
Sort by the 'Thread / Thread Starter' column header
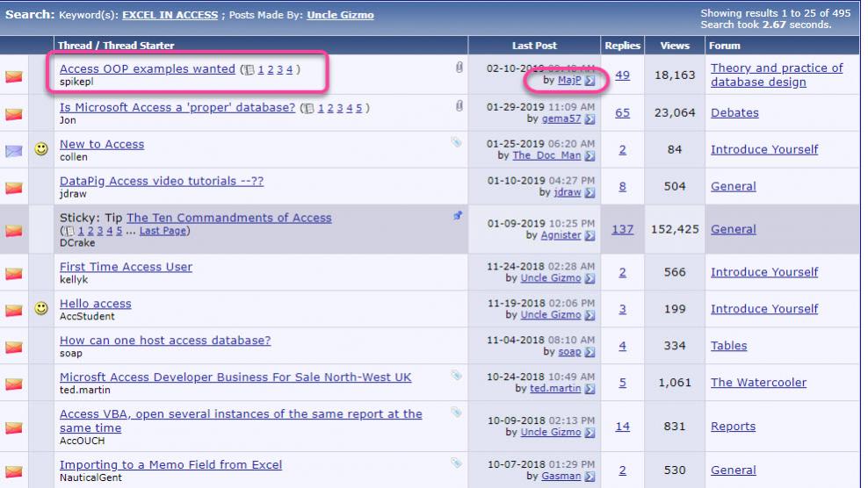[x=116, y=46]
